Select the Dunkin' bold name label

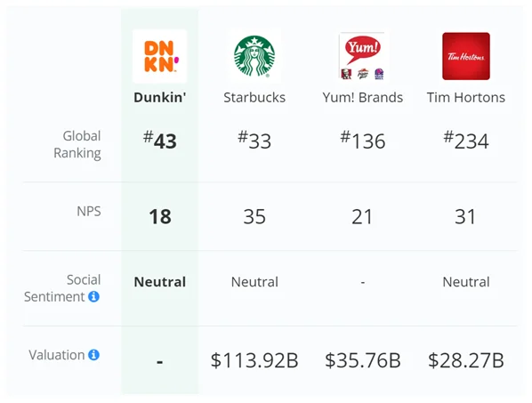click(159, 97)
